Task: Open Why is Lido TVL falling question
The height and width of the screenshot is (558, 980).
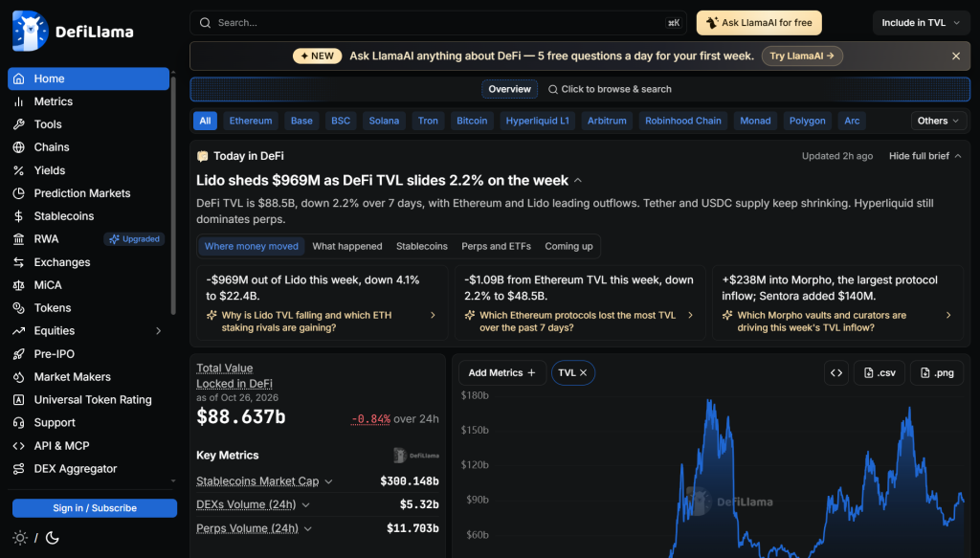Action: click(322, 322)
